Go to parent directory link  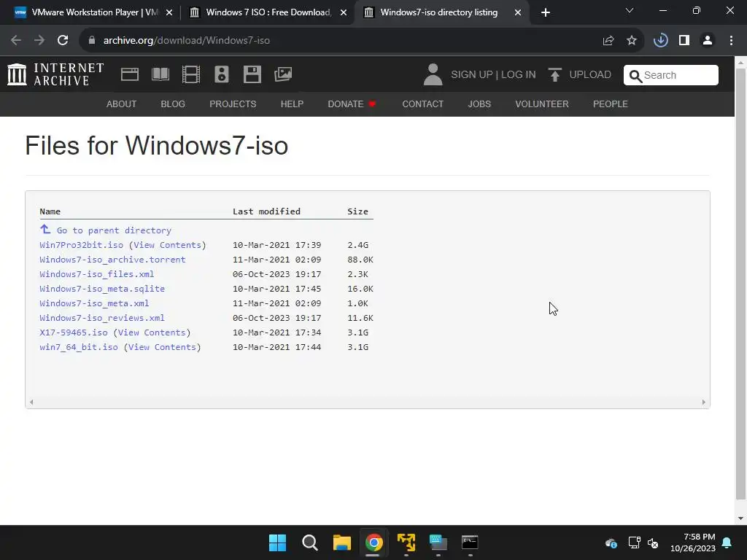coord(114,230)
